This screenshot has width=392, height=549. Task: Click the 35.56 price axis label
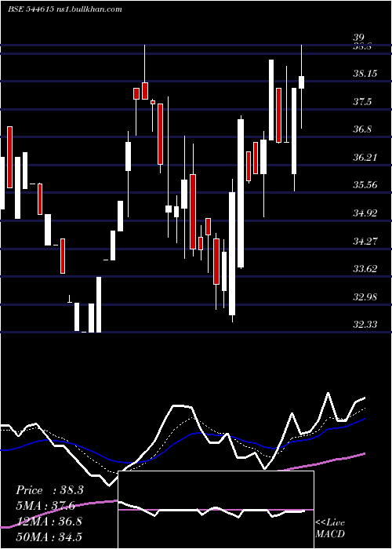[x=365, y=185]
